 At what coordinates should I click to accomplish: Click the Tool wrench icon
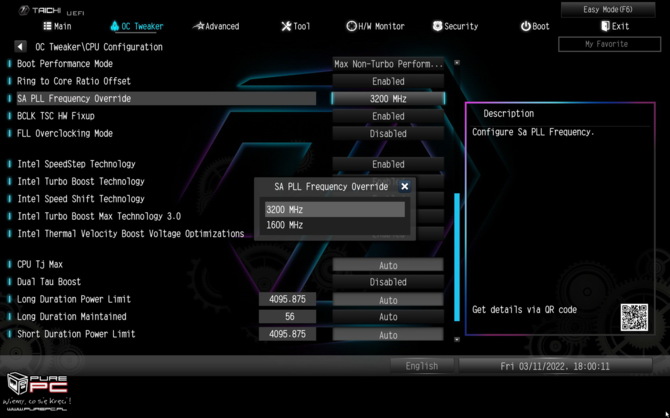point(286,26)
